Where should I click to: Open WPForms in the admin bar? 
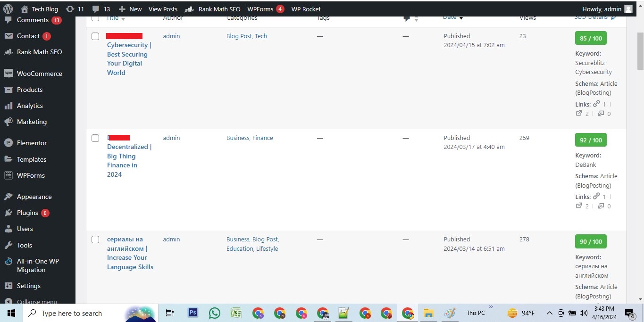(x=266, y=9)
